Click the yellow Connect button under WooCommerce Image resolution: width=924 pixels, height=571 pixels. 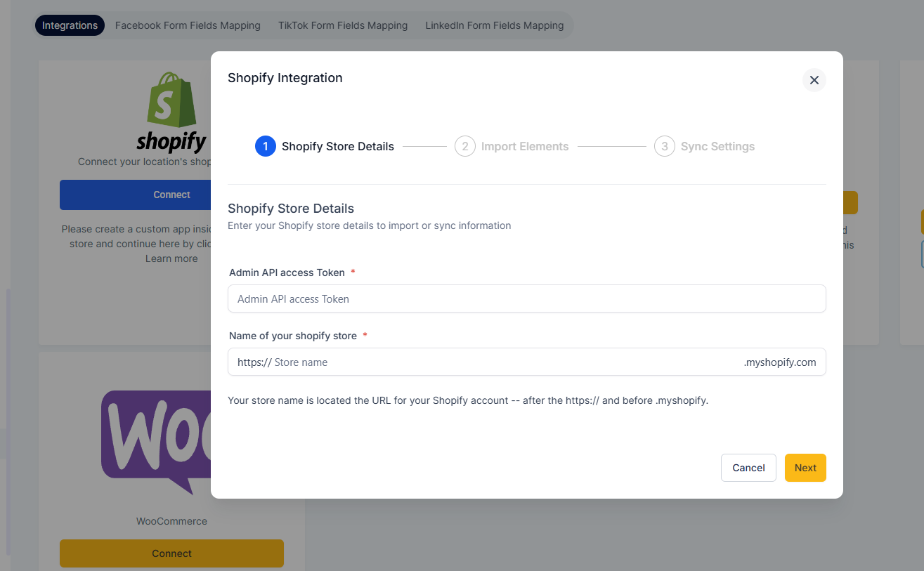point(171,553)
